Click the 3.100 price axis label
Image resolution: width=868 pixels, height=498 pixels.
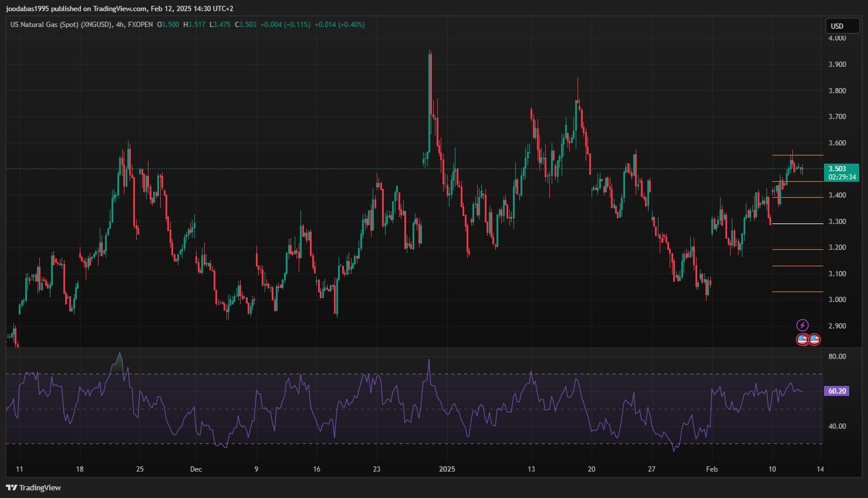click(x=837, y=274)
